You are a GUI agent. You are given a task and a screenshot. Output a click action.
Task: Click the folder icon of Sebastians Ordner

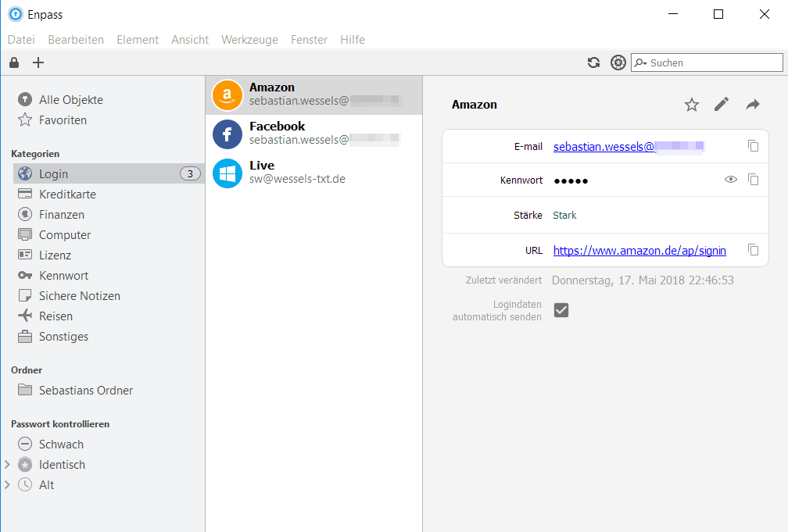coord(25,390)
